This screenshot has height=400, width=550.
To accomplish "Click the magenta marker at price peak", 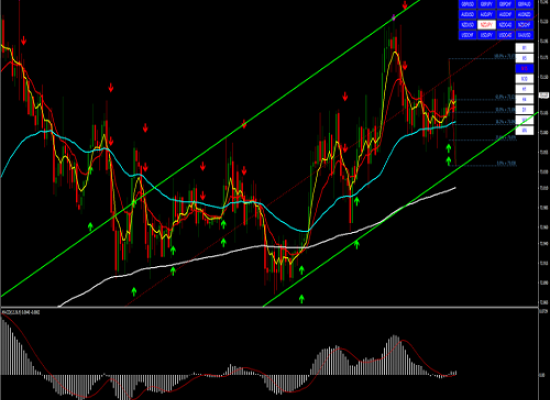I will (394, 17).
